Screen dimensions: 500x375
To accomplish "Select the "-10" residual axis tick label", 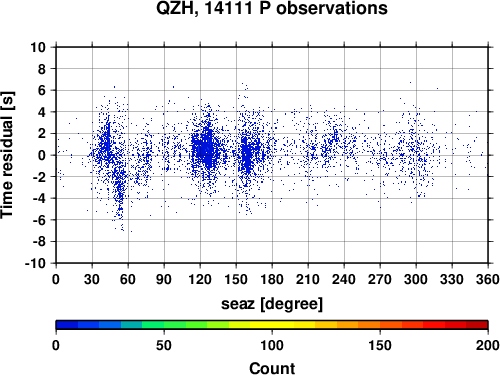I will tap(35, 263).
